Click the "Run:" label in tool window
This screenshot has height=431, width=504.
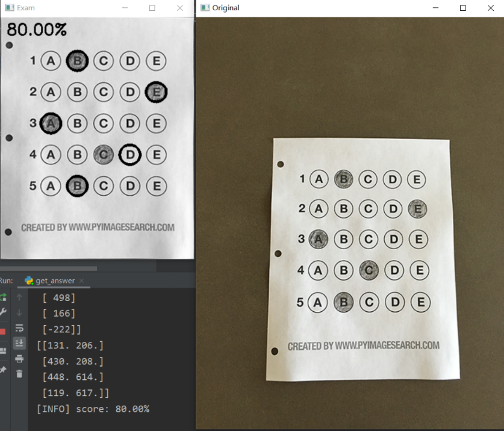pyautogui.click(x=6, y=281)
